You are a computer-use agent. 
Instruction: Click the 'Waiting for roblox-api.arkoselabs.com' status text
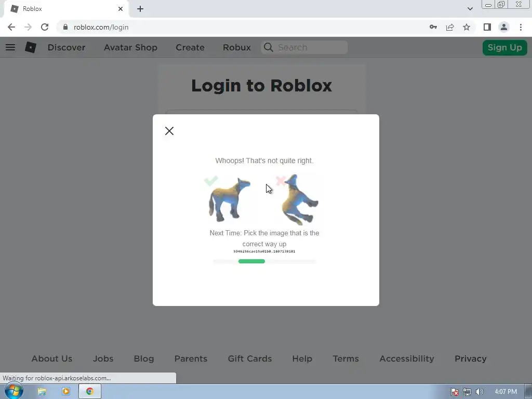(x=57, y=378)
